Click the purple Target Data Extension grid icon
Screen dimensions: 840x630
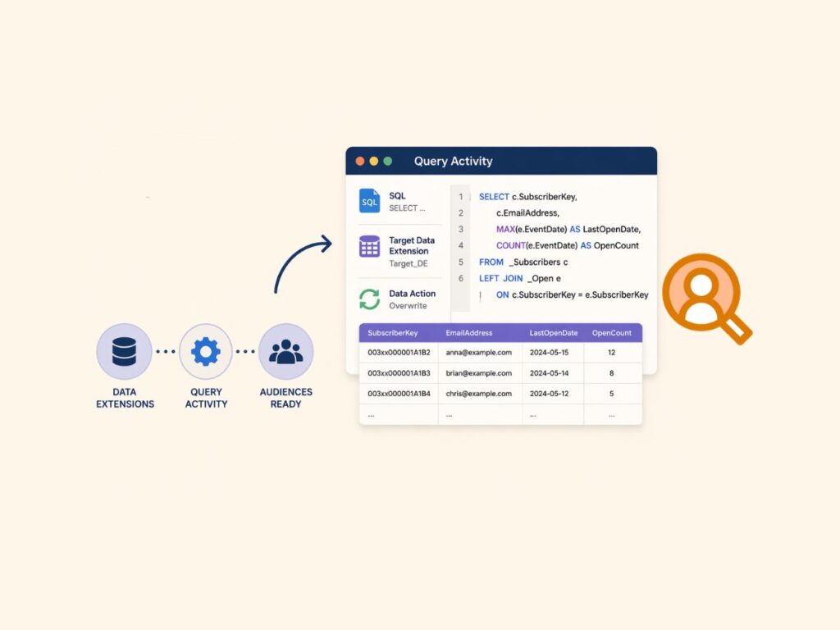click(368, 245)
